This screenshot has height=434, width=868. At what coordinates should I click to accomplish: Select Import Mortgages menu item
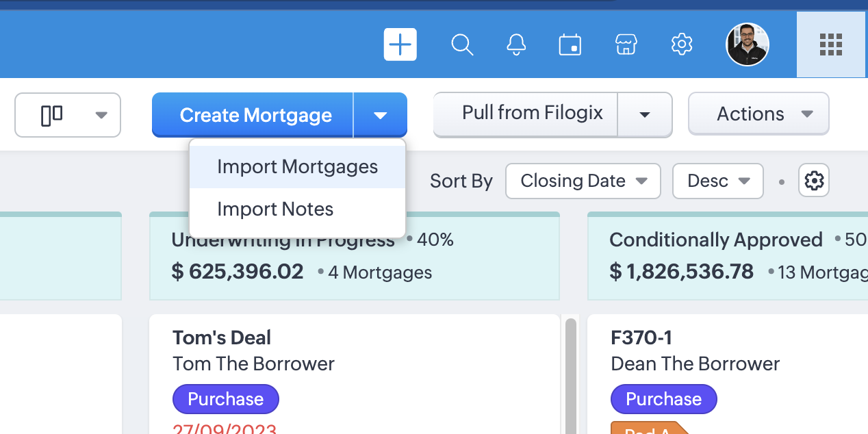tap(297, 167)
